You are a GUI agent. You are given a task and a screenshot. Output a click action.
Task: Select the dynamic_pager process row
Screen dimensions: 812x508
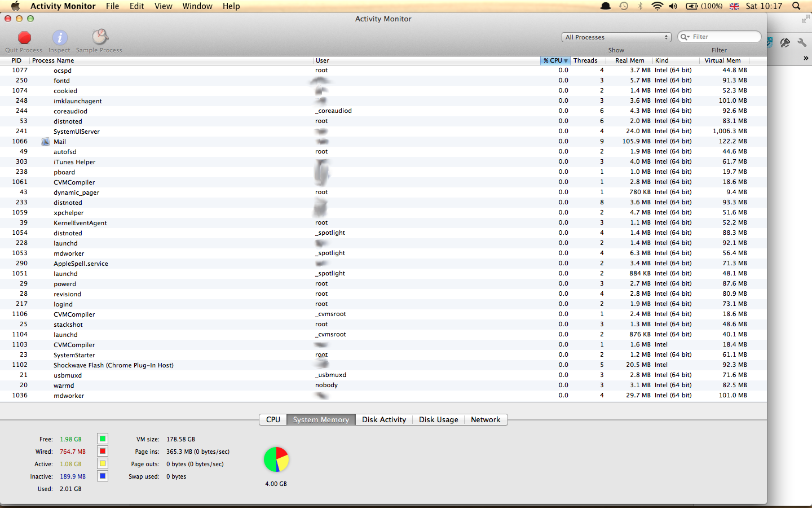click(383, 192)
